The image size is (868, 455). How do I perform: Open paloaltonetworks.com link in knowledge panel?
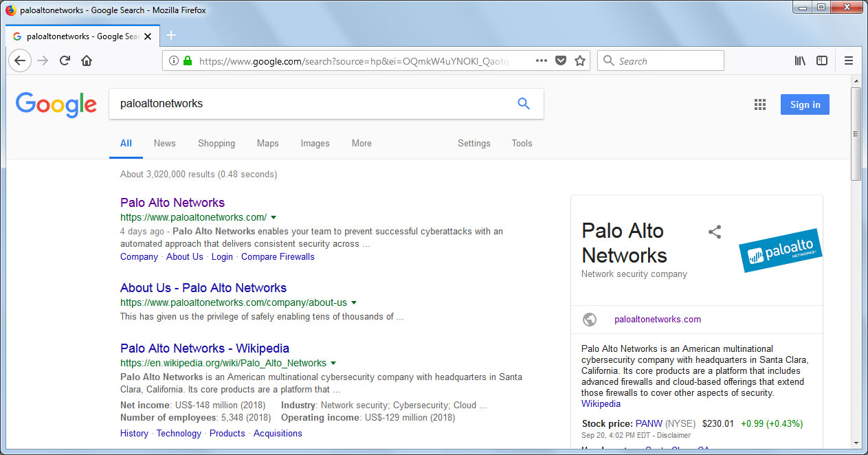pyautogui.click(x=658, y=320)
